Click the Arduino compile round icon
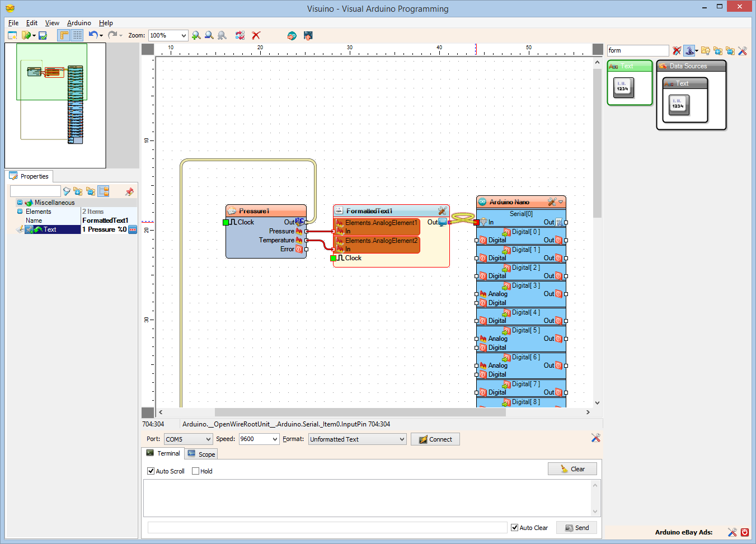Screen dimensions: 756x544 click(x=292, y=35)
